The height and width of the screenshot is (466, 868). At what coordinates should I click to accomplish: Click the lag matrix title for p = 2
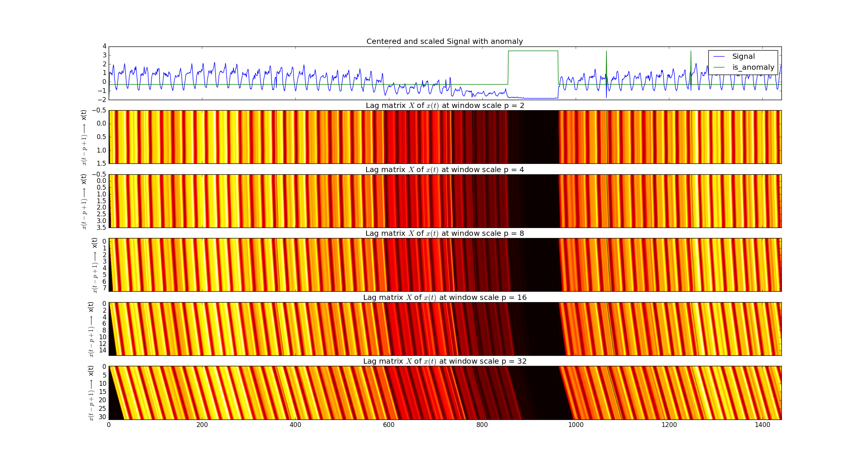(x=444, y=106)
